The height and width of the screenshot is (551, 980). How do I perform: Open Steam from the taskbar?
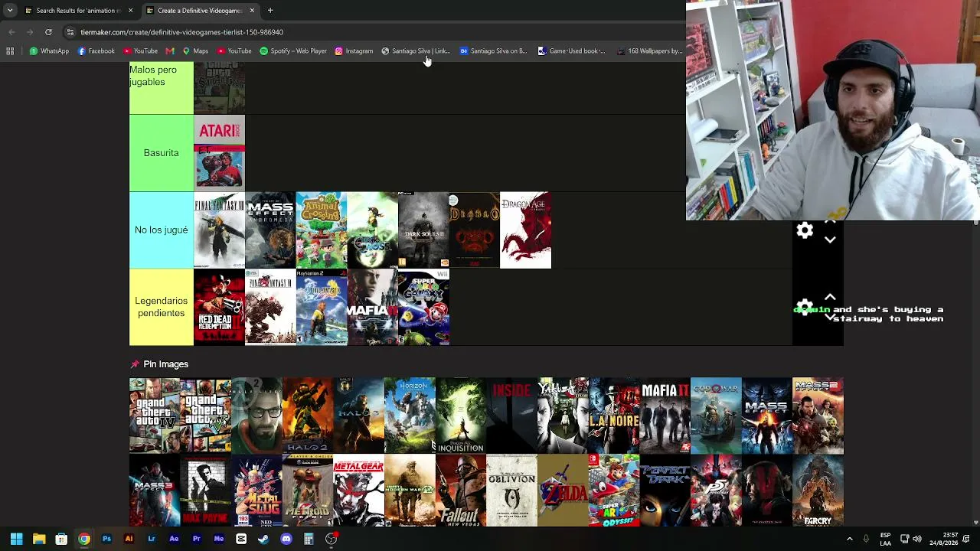tap(263, 540)
